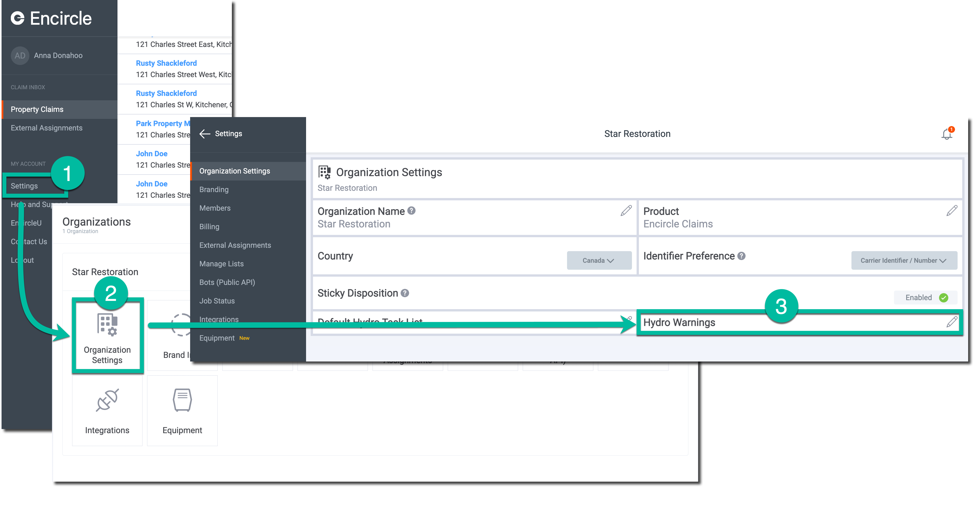Viewport: 980px width, 510px height.
Task: Expand the Country dropdown showing Canada
Action: pos(599,260)
